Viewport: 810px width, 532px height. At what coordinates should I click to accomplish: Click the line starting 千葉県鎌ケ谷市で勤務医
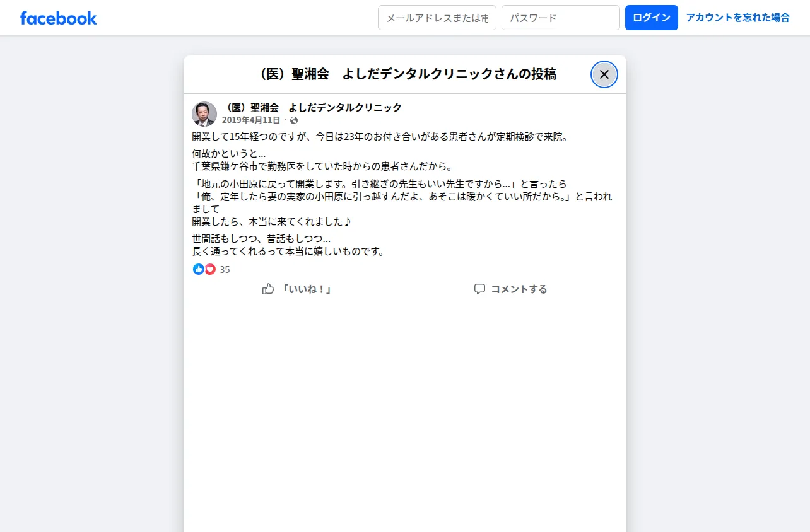click(322, 166)
